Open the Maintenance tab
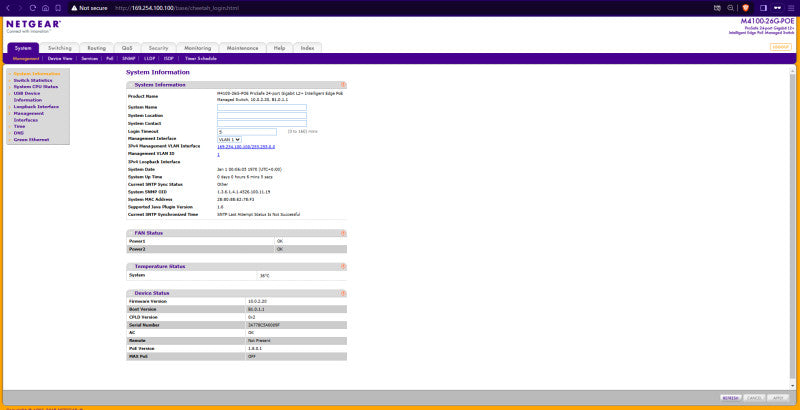800x410 pixels. [242, 48]
